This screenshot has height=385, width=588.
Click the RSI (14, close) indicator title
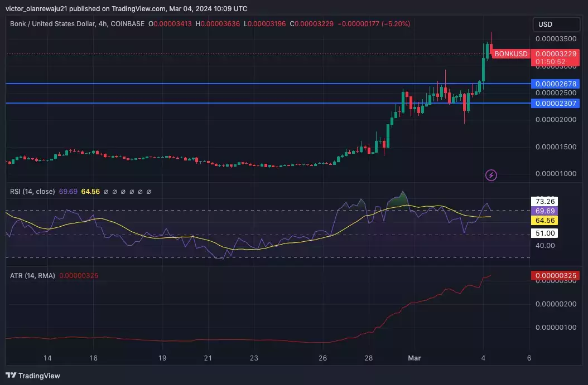(32, 191)
